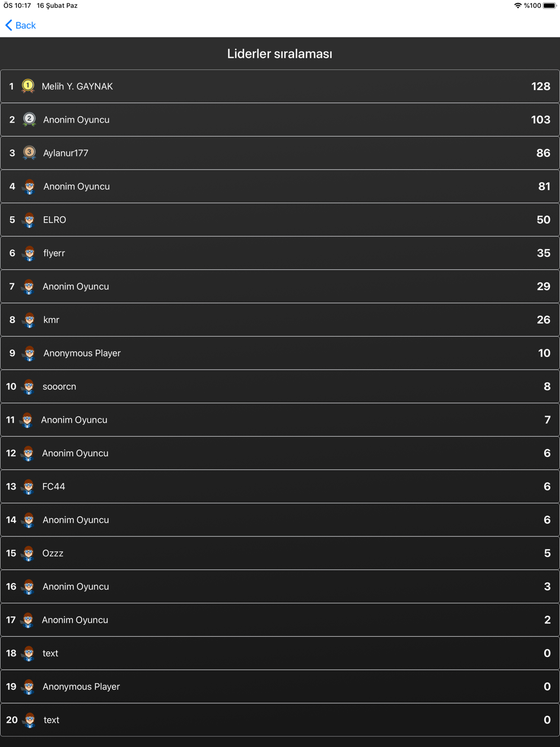Click the avatar icon next to ELRO
The height and width of the screenshot is (747, 560).
29,220
